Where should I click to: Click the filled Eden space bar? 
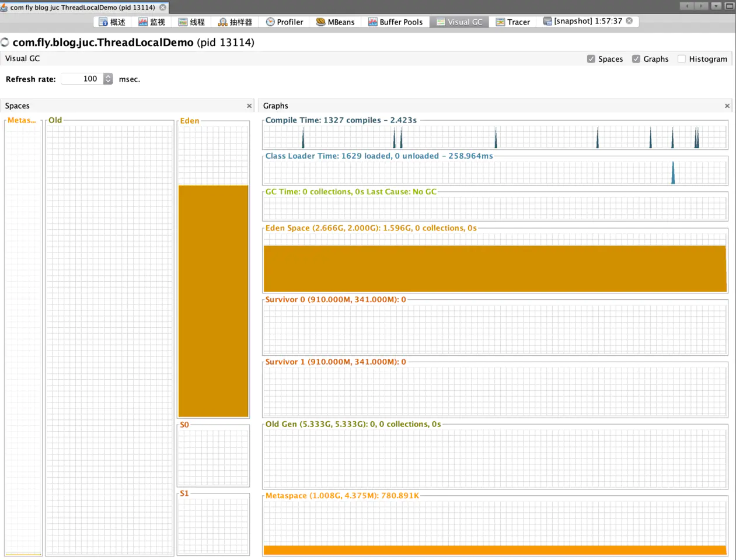(214, 301)
